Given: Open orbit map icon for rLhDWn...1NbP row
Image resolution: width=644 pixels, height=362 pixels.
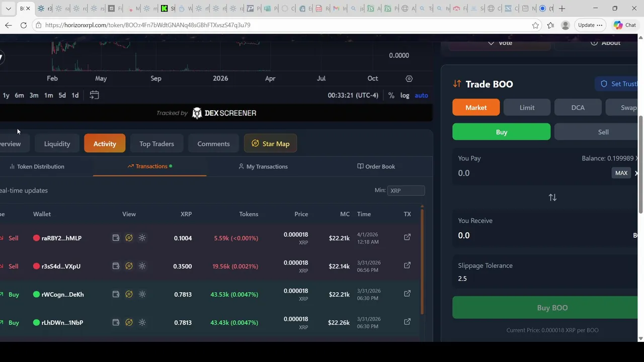Looking at the screenshot, I should [x=129, y=322].
